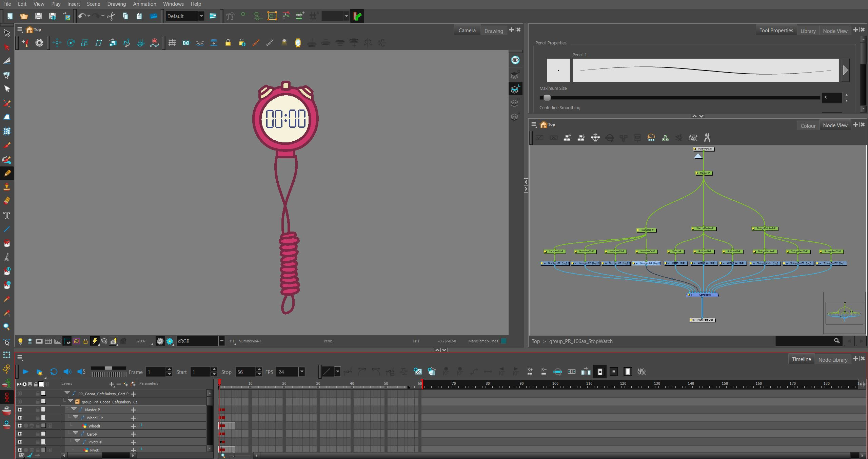
Task: Click the K+ add keyframe icon
Action: point(530,372)
